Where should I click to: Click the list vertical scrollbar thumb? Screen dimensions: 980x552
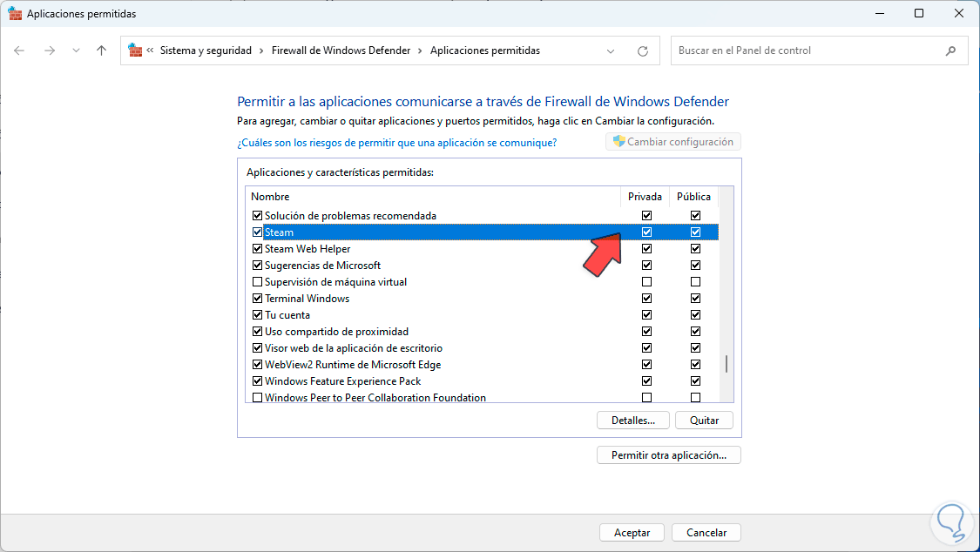click(727, 364)
